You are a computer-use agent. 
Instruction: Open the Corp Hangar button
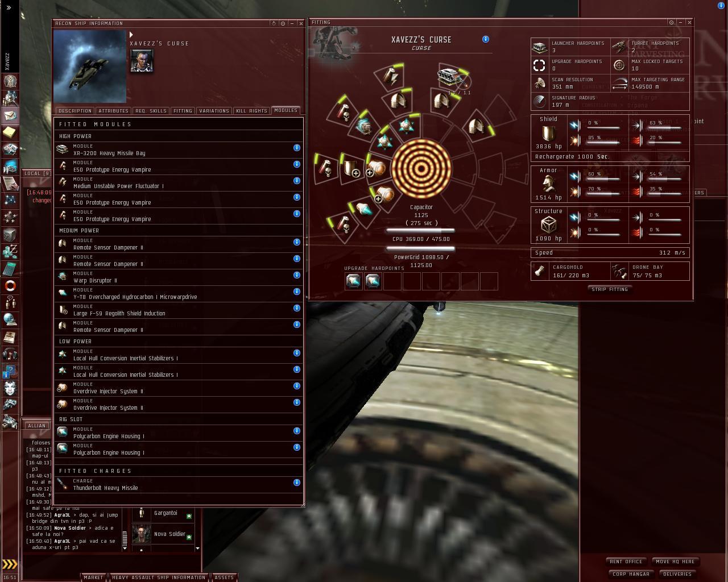(631, 574)
